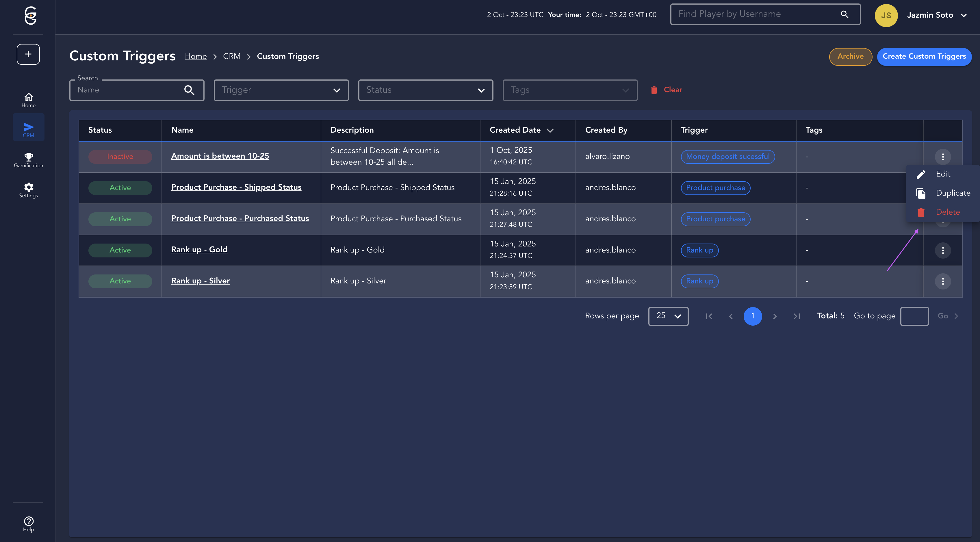Focus the Go to page input box
Viewport: 980px width, 542px height.
(914, 316)
